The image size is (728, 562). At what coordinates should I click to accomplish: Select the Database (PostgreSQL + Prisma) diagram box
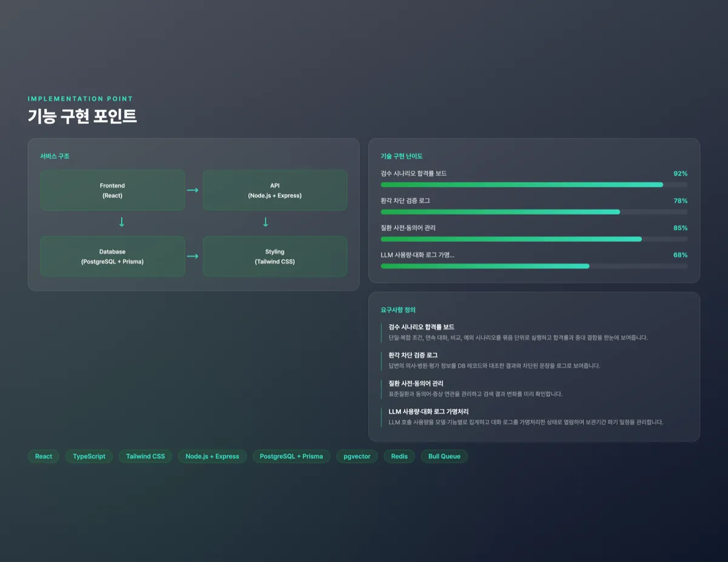tap(112, 256)
